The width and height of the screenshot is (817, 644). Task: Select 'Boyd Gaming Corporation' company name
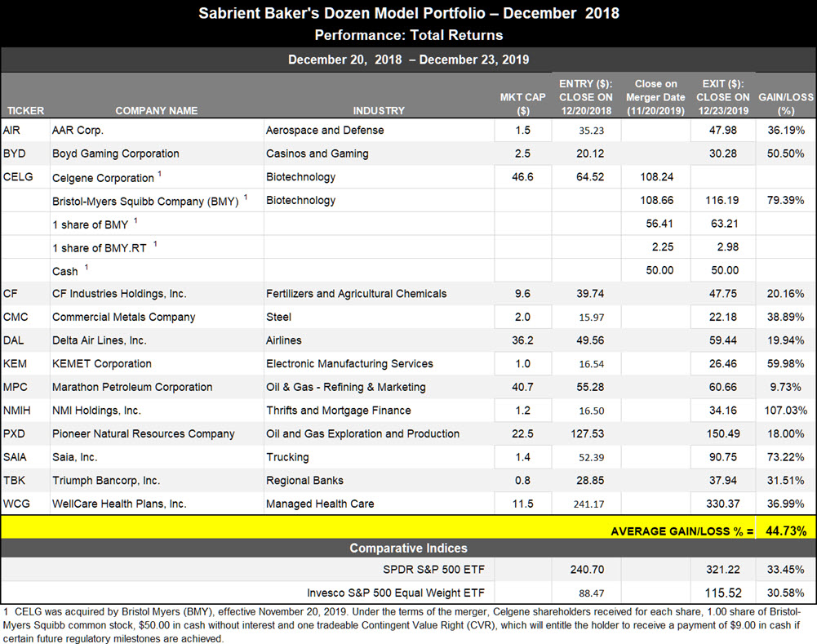116,153
